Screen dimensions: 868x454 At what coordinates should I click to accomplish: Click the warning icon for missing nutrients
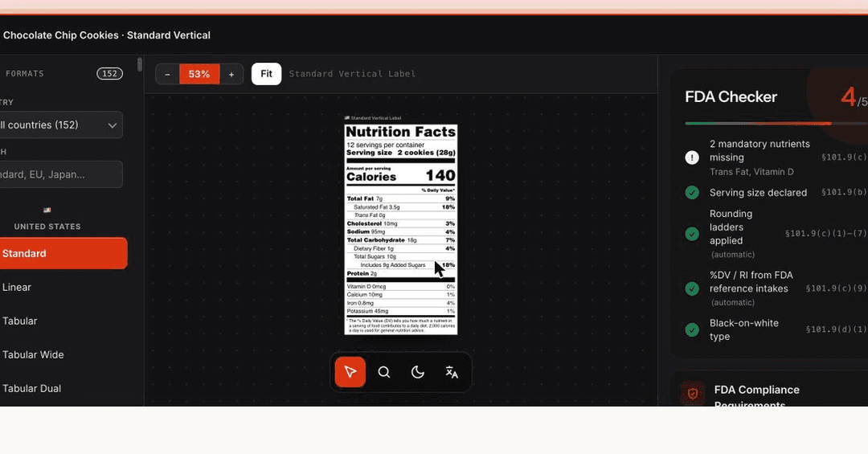[692, 157]
